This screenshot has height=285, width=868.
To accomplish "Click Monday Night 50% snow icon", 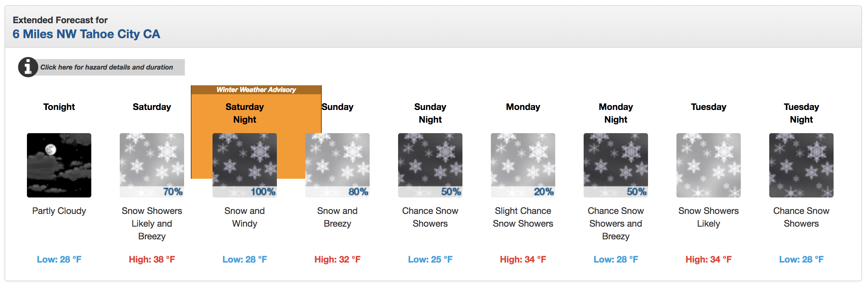I will tap(616, 165).
